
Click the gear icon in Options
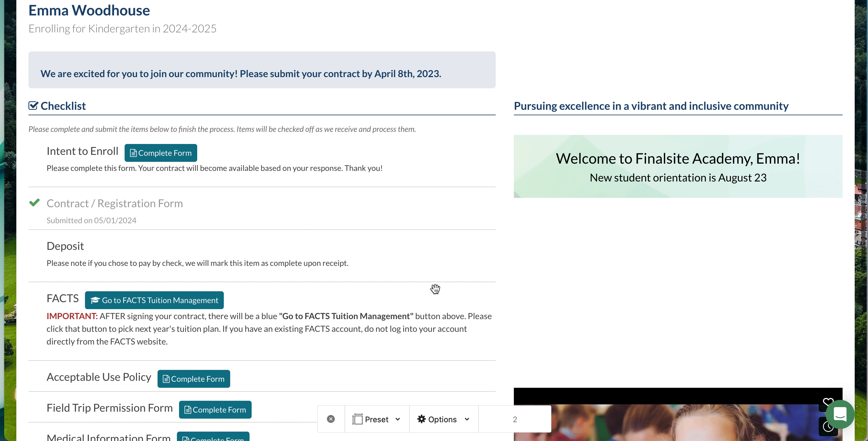pos(421,419)
